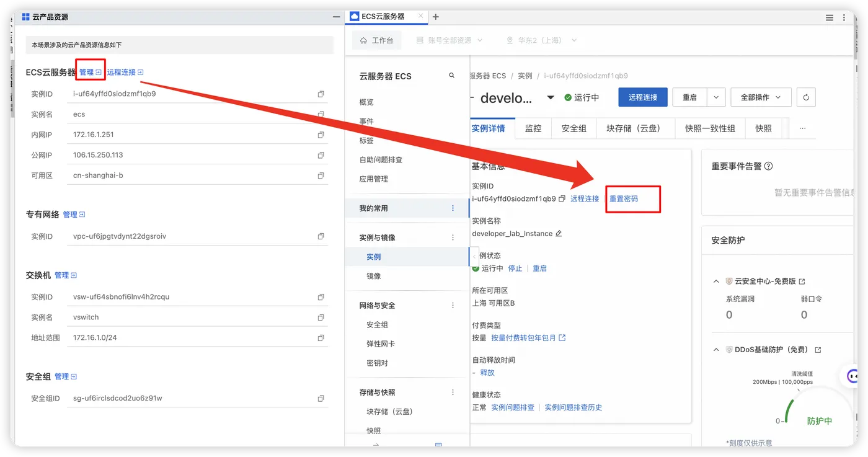This screenshot has width=868, height=457.
Task: Copy the instance name ecs value
Action: tap(321, 115)
